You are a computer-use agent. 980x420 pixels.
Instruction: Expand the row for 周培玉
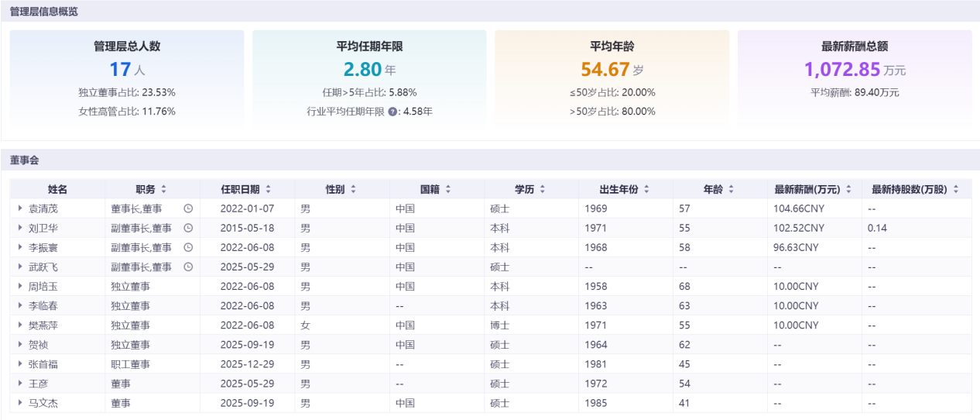coord(21,287)
